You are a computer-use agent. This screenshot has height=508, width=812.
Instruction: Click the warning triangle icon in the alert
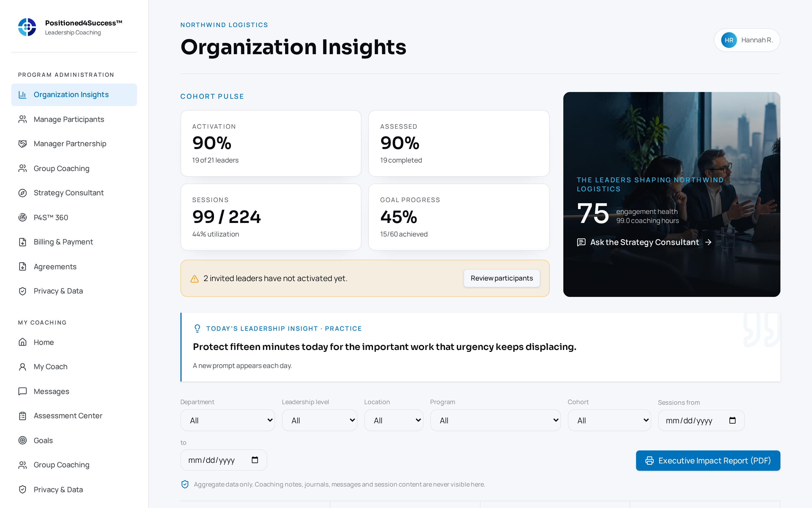195,279
